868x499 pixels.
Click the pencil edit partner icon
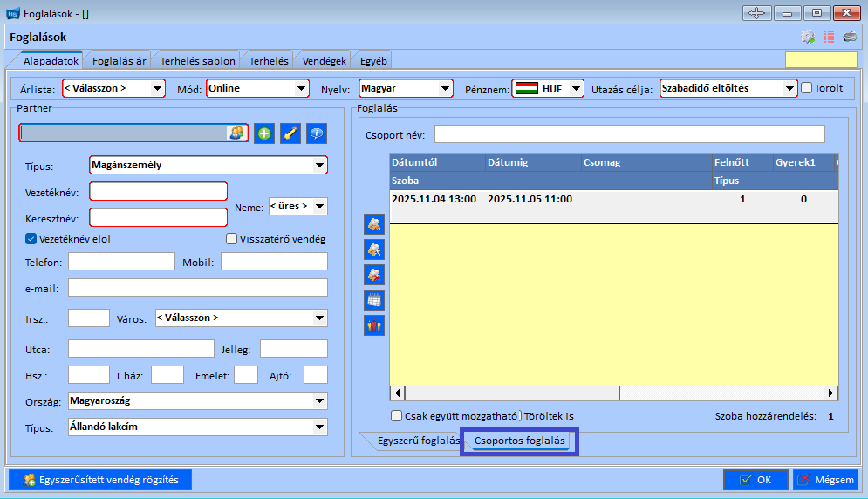click(290, 133)
